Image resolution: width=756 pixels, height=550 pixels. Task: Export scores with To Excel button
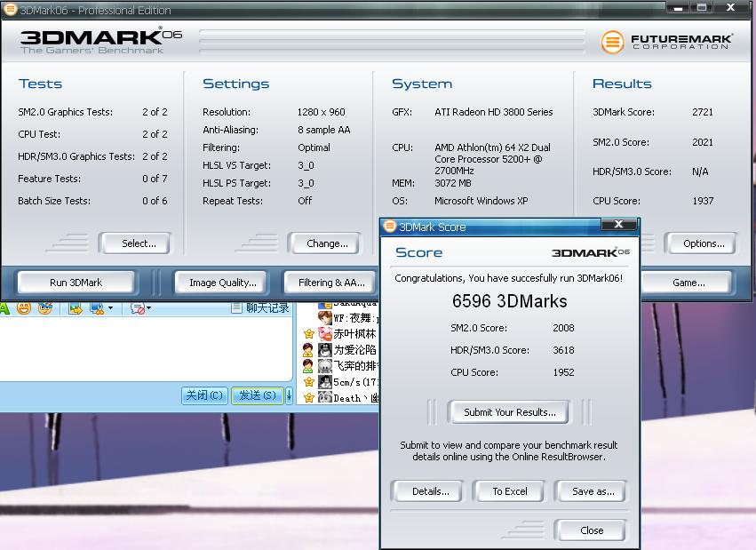(510, 491)
